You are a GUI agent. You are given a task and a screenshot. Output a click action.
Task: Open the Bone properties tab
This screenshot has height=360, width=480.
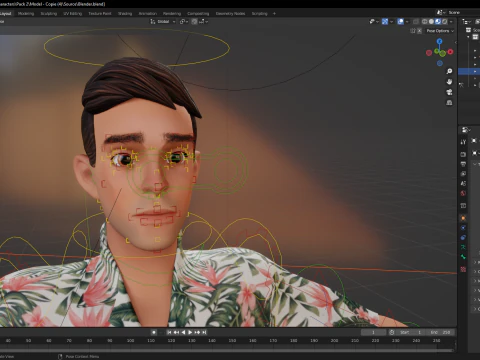[x=463, y=257]
